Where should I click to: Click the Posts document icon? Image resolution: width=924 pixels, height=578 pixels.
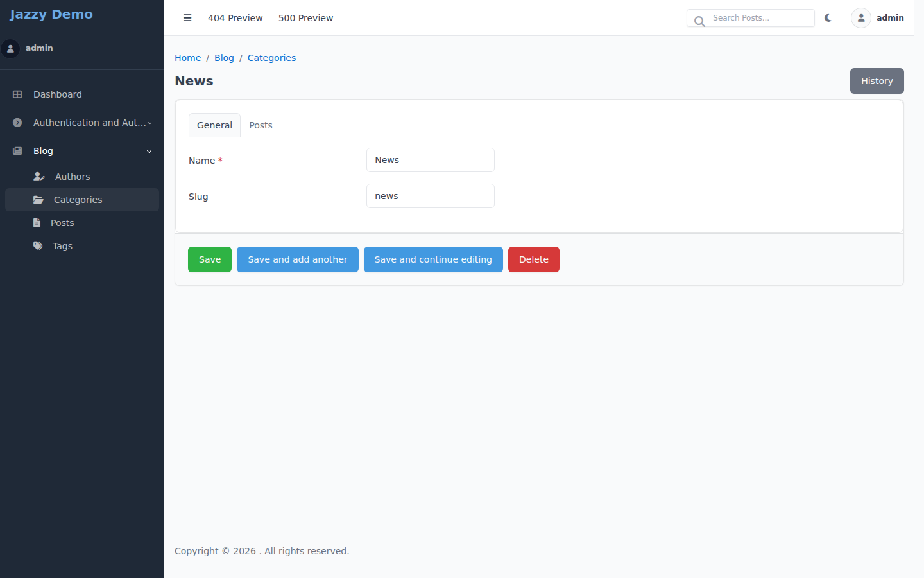tap(37, 223)
